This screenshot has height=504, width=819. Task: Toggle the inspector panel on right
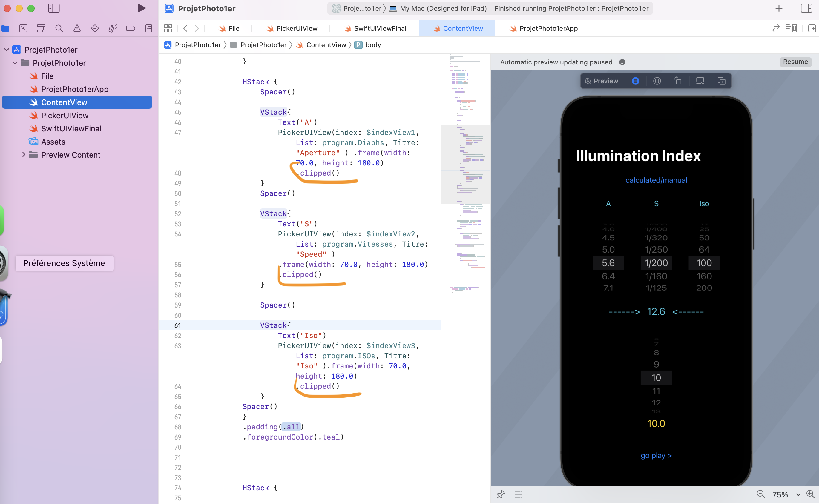pos(806,8)
